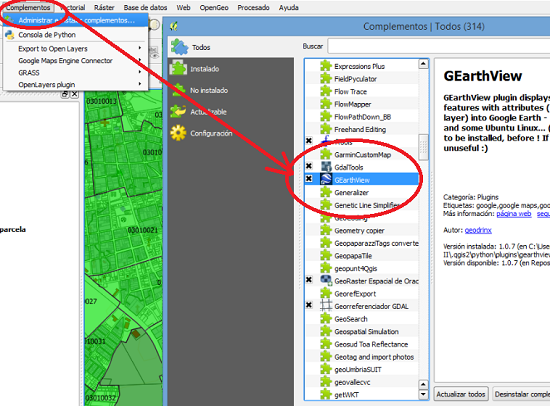Viewport: 550px width, 406px height.
Task: Click the GeopapaTile plugin icon
Action: (x=326, y=255)
